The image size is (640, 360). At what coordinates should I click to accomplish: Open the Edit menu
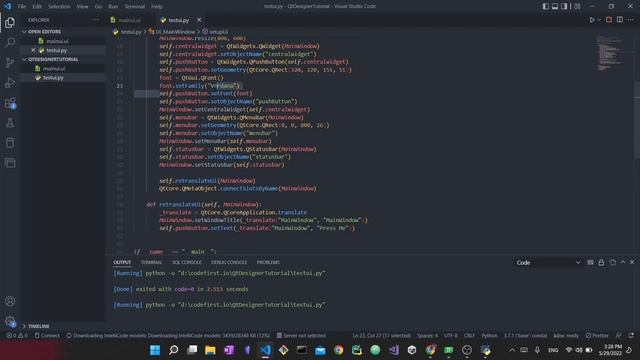(x=37, y=7)
